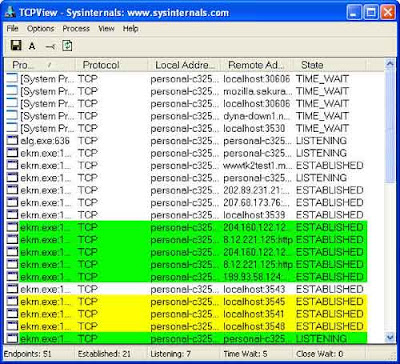This screenshot has height=364, width=400.
Task: Click the process icon in the mozilla.sakura row
Action: (x=12, y=91)
